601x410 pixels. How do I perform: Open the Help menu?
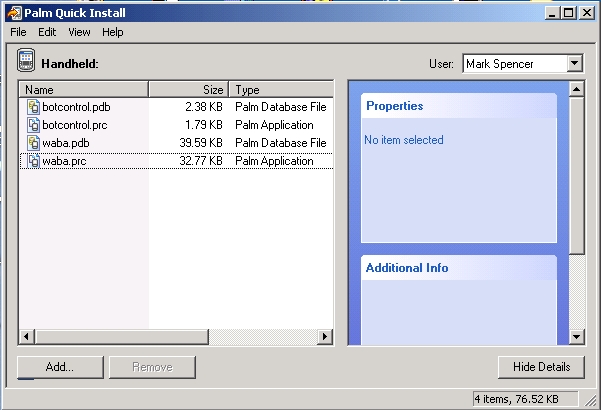(113, 32)
